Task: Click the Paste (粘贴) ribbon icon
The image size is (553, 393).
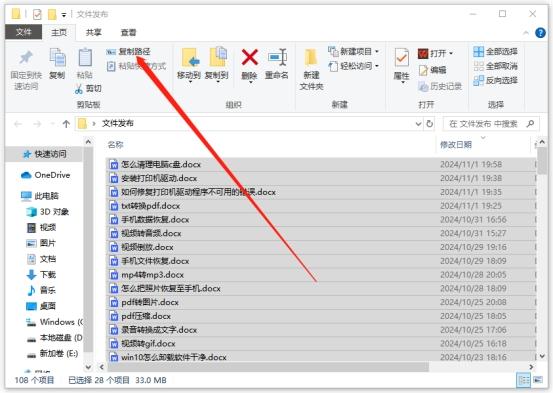Action: click(x=85, y=58)
